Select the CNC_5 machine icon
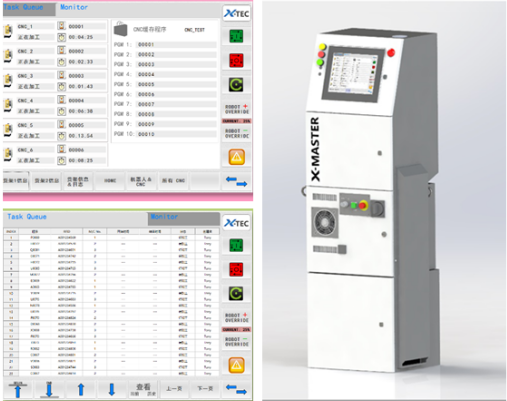The image size is (507, 401). coord(8,130)
